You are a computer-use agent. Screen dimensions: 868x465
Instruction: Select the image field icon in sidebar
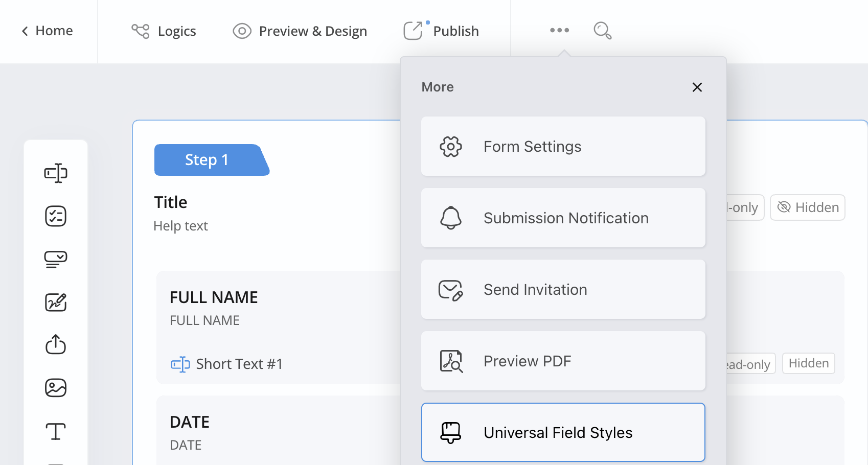coord(56,388)
